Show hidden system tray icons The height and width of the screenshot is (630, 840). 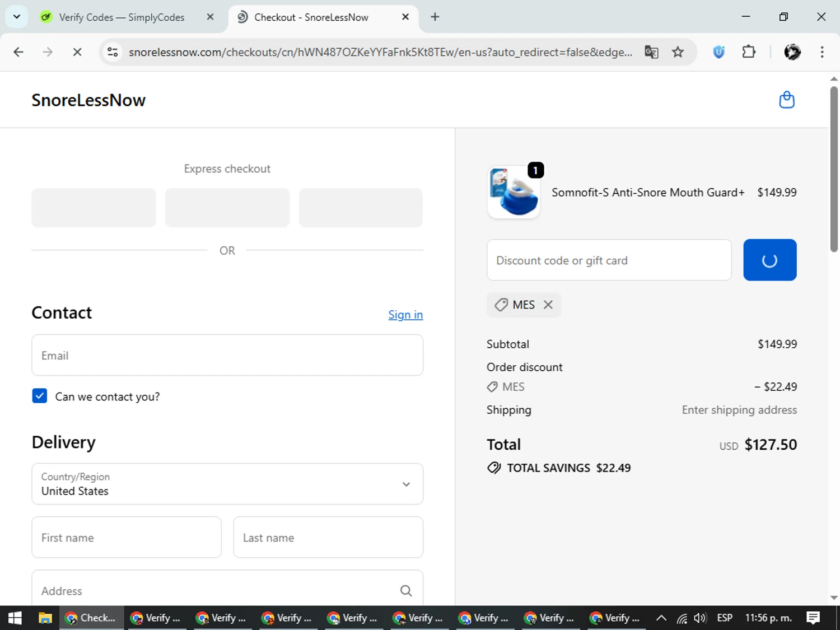tap(661, 618)
